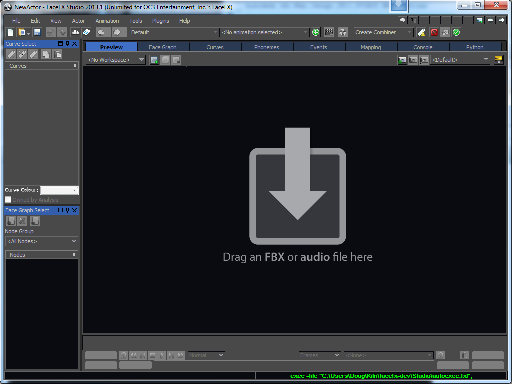The width and height of the screenshot is (512, 385).
Task: Go forward with the right-arrow toolbar button
Action: [x=118, y=32]
